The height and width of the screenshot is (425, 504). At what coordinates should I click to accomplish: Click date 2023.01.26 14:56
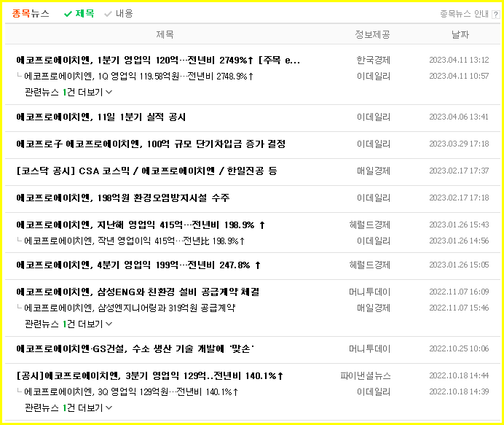[x=459, y=241]
